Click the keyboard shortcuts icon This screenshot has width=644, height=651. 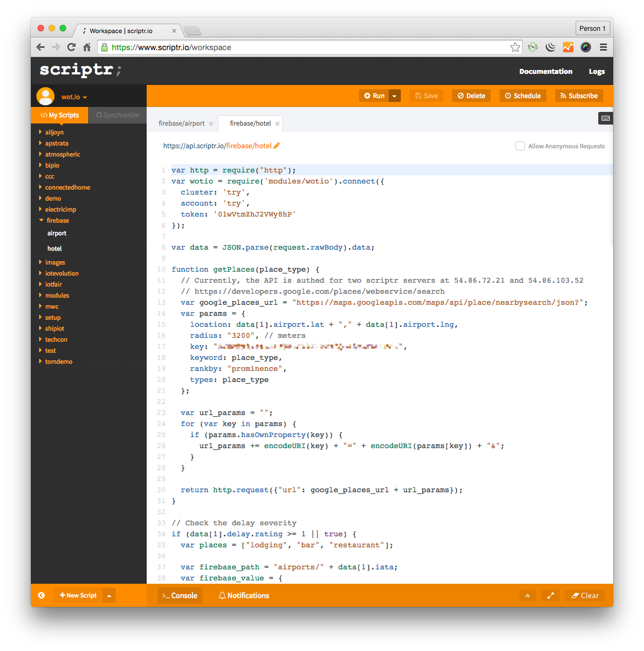(605, 117)
